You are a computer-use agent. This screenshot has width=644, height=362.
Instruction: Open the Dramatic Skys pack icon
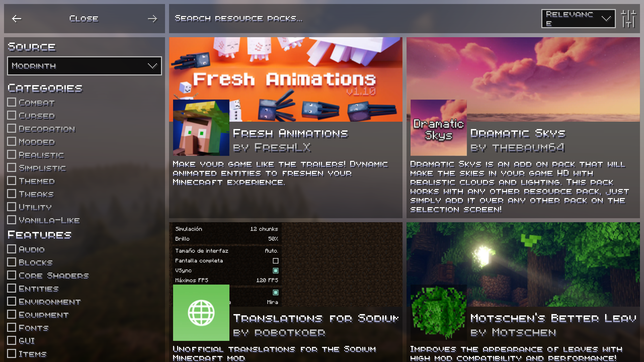tap(439, 128)
